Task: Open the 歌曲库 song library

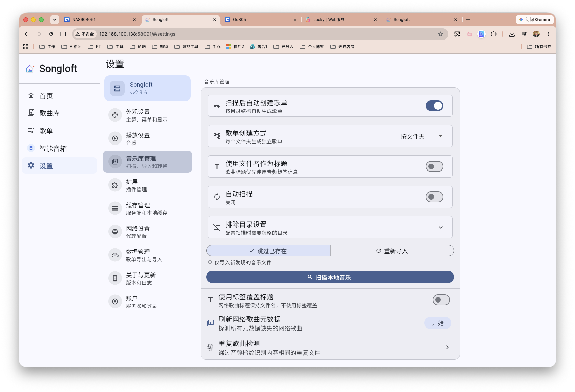Action: pyautogui.click(x=59, y=113)
